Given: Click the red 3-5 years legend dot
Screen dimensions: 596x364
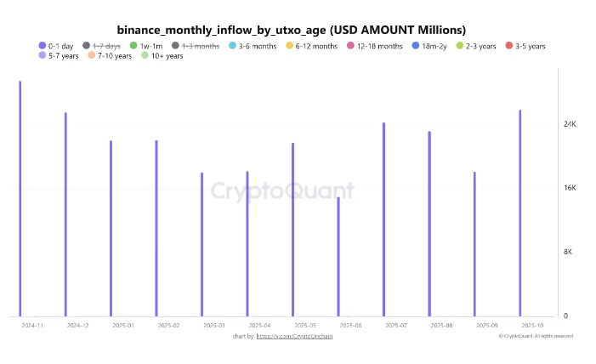Looking at the screenshot, I should coord(508,46).
